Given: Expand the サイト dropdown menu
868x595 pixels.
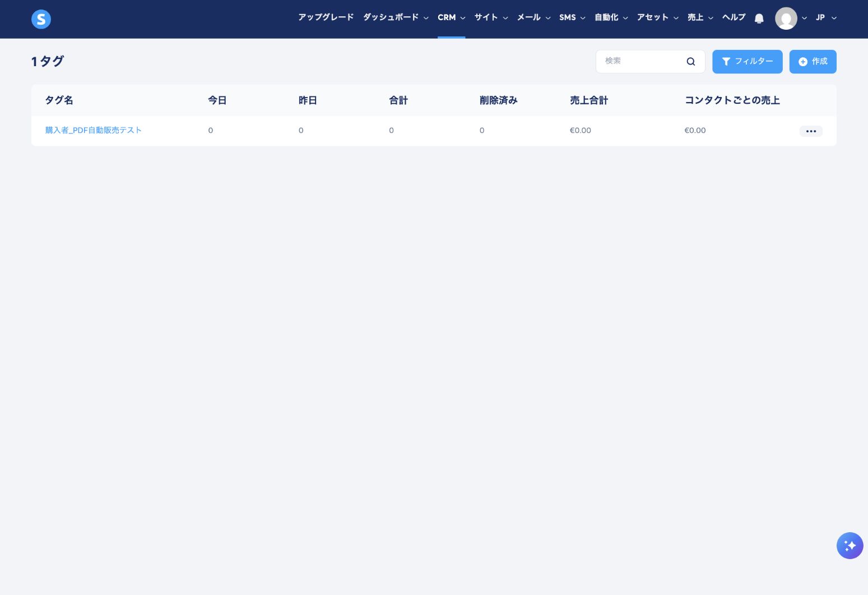Looking at the screenshot, I should (491, 17).
